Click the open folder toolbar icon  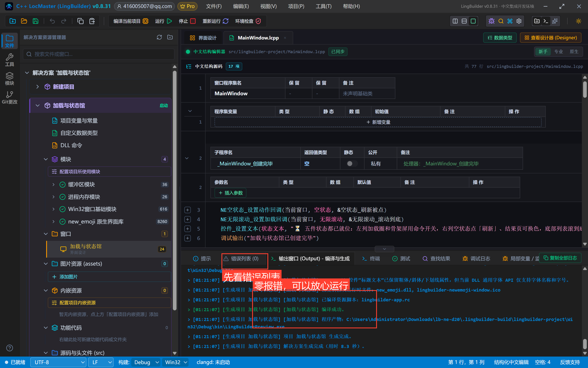(24, 21)
